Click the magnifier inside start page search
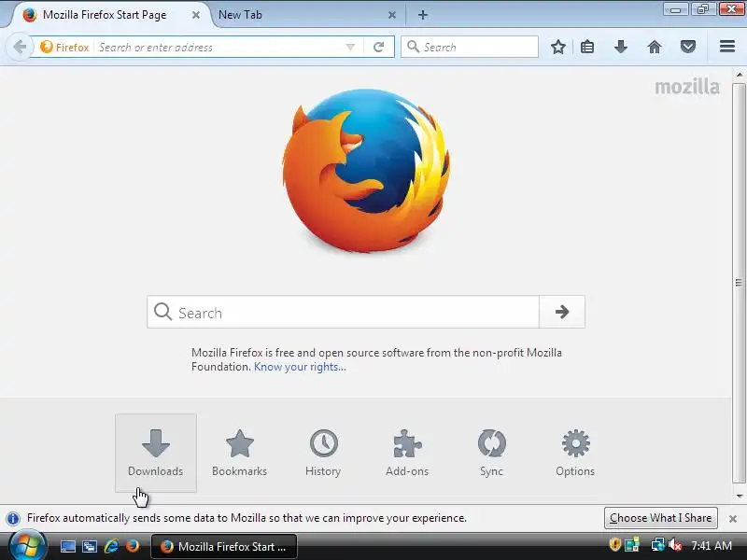The image size is (747, 560). tap(162, 312)
